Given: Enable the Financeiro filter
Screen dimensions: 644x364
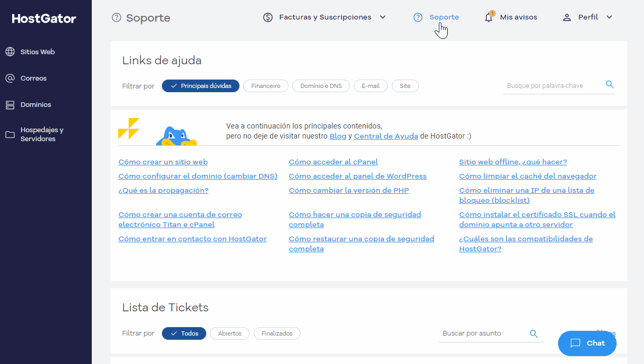Looking at the screenshot, I should point(265,86).
